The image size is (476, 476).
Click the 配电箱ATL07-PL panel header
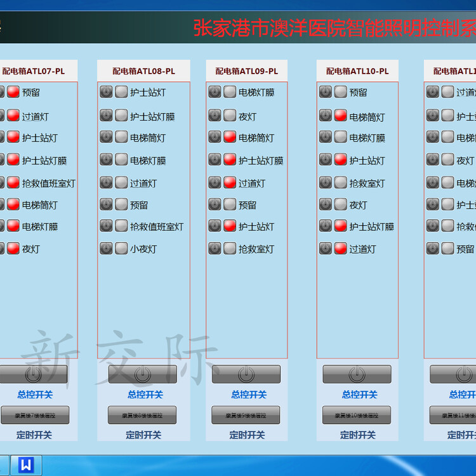(x=39, y=71)
